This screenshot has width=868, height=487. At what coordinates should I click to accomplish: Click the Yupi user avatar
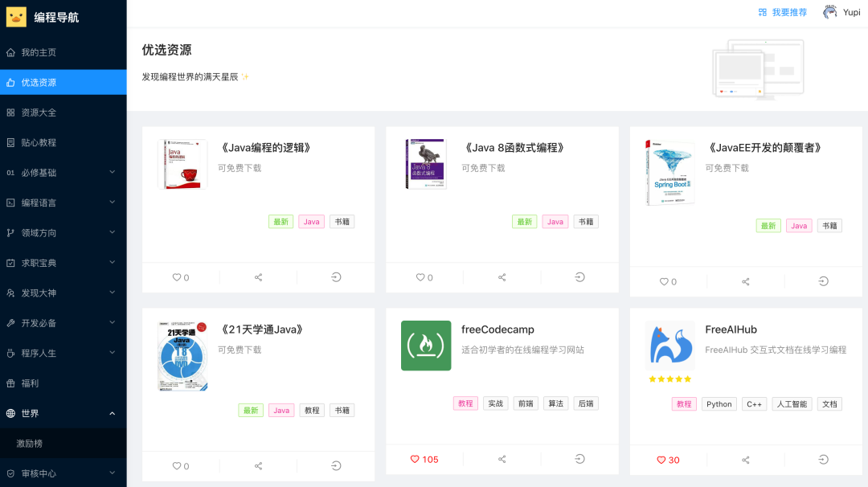pyautogui.click(x=830, y=12)
